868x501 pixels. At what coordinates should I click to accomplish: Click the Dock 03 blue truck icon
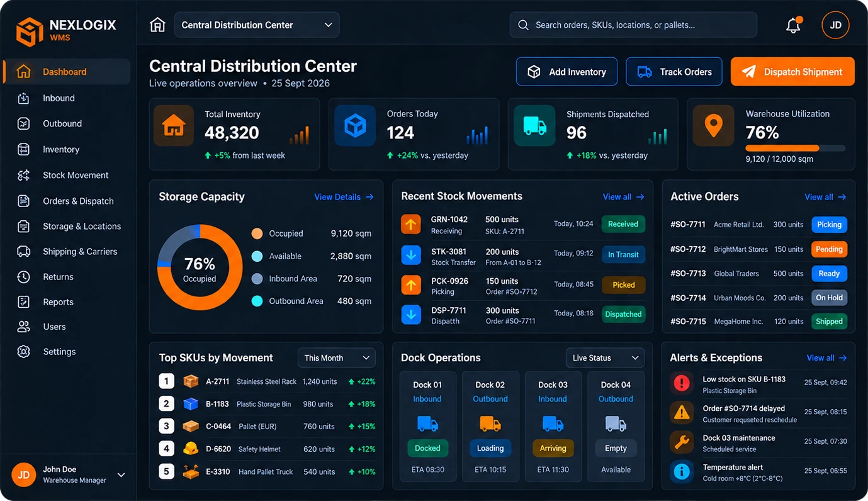(x=553, y=424)
